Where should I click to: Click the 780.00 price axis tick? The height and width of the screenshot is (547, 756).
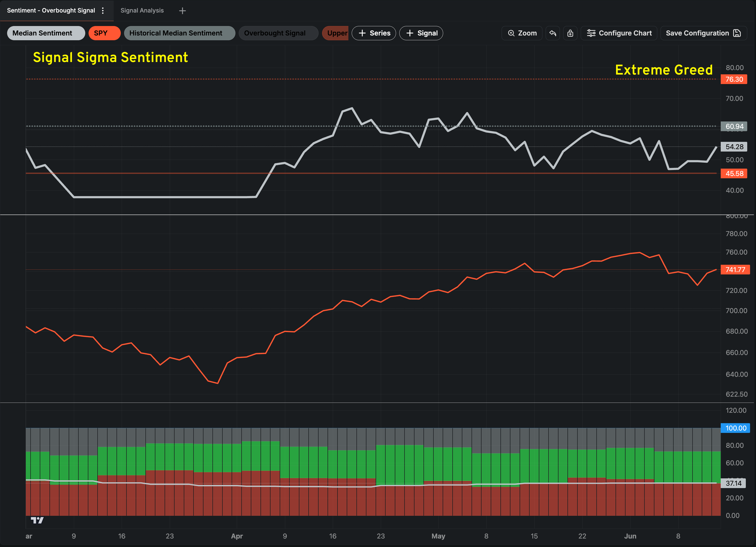point(737,234)
